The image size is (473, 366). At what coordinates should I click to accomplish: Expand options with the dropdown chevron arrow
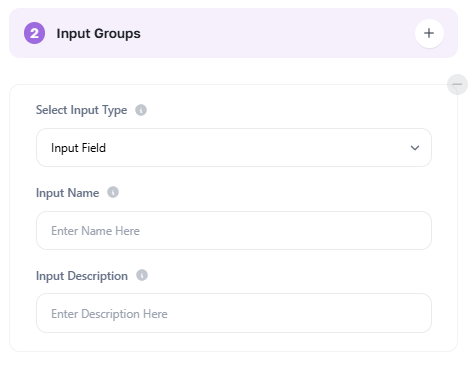click(415, 148)
